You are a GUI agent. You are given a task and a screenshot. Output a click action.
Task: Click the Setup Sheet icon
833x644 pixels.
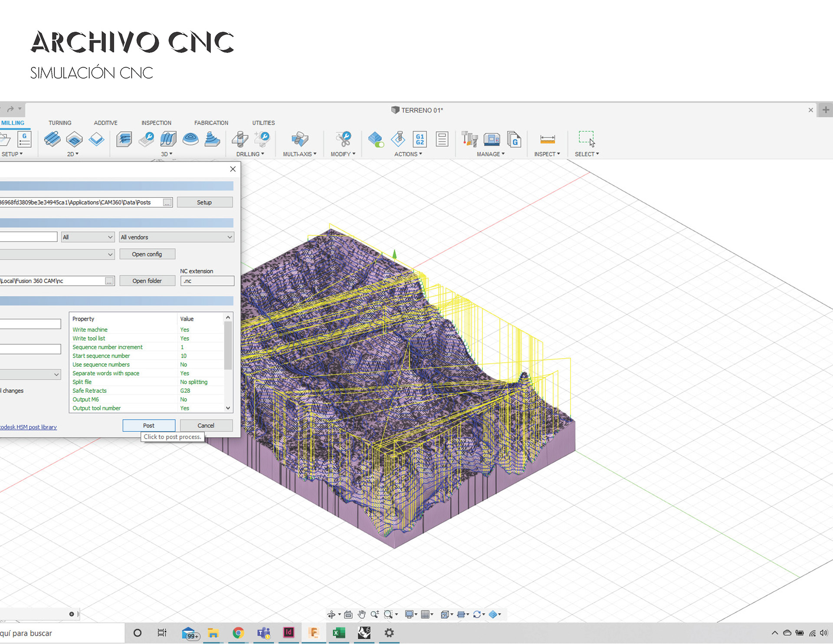[442, 139]
